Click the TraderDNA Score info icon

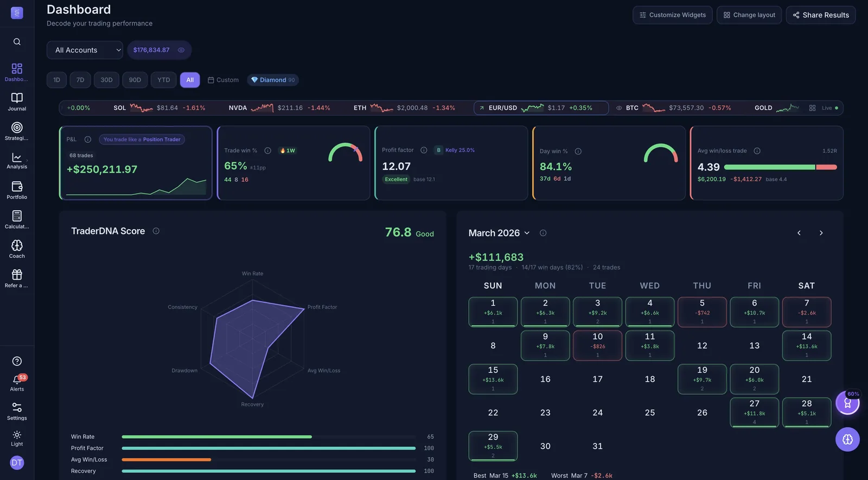pos(156,231)
